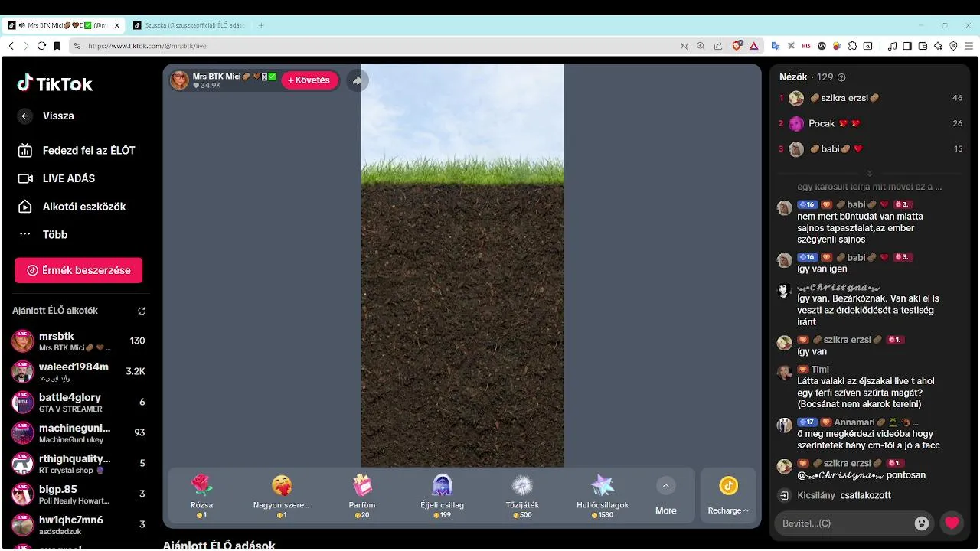Open Leo AI sparkle icon
The width and height of the screenshot is (980, 551).
point(938,46)
